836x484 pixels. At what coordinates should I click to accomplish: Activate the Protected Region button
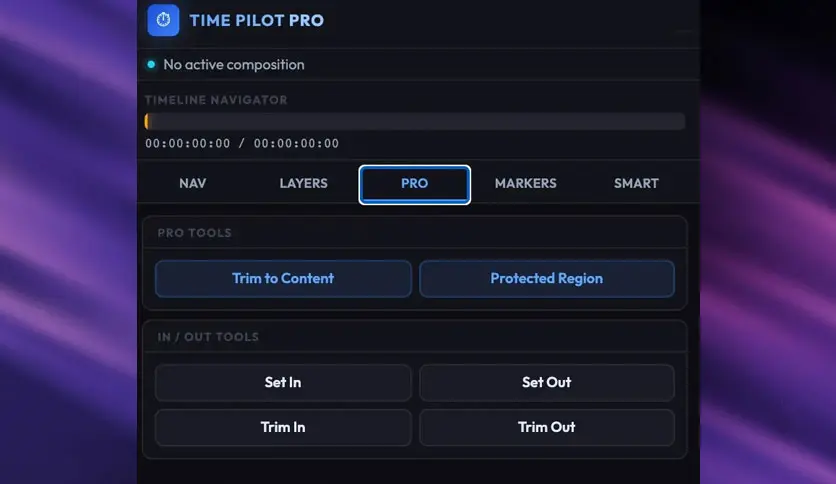pyautogui.click(x=546, y=279)
